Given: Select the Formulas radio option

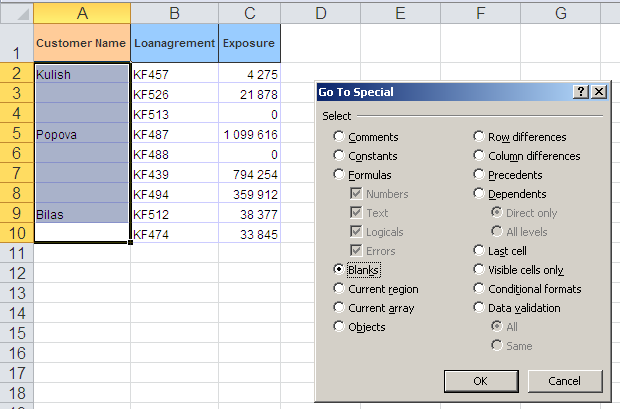Looking at the screenshot, I should (340, 175).
